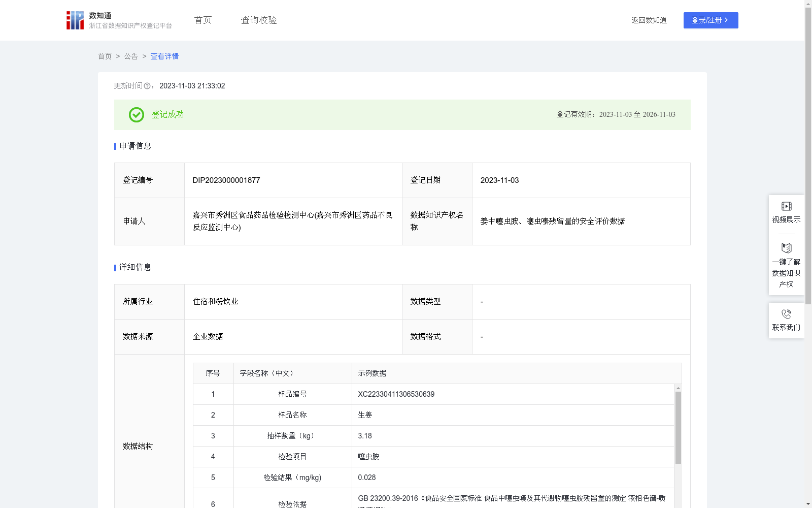Select registration number DIP2023000001877

(x=226, y=180)
